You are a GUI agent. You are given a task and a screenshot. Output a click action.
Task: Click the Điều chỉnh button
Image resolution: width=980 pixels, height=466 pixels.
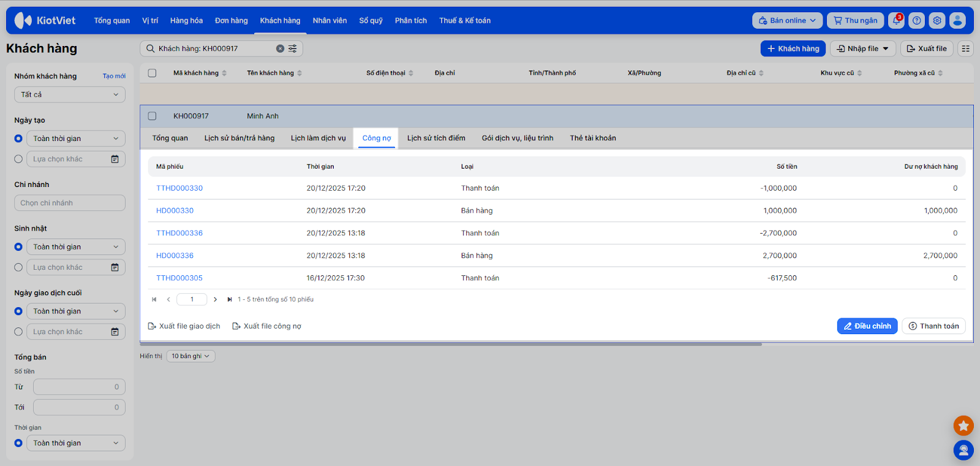pyautogui.click(x=867, y=326)
